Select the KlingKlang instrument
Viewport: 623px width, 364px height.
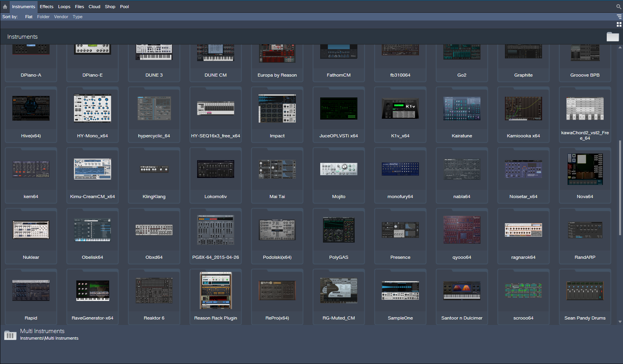[154, 176]
